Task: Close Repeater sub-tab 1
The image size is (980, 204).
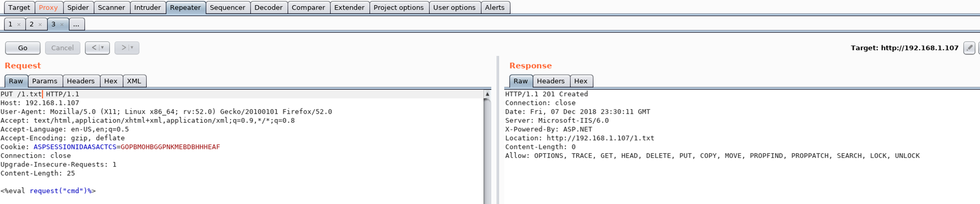Action: coord(19,25)
